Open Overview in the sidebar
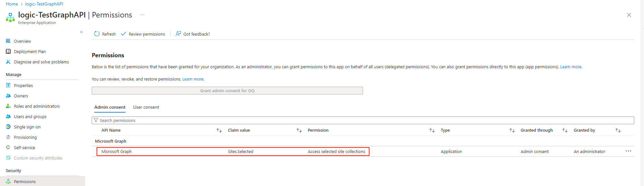Image resolution: width=644 pixels, height=186 pixels. (22, 41)
